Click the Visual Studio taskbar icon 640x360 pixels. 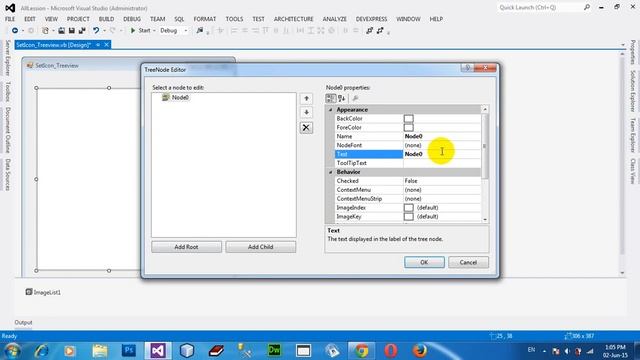coord(158,351)
